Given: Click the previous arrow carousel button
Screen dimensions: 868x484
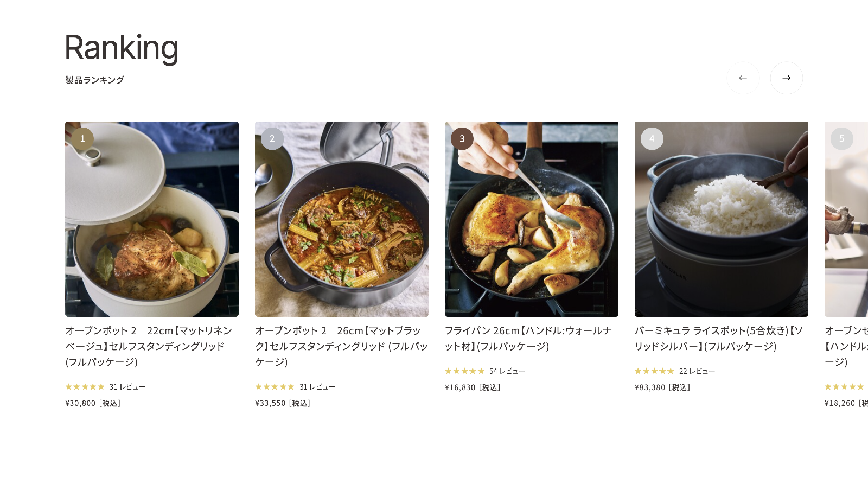Looking at the screenshot, I should (x=743, y=78).
